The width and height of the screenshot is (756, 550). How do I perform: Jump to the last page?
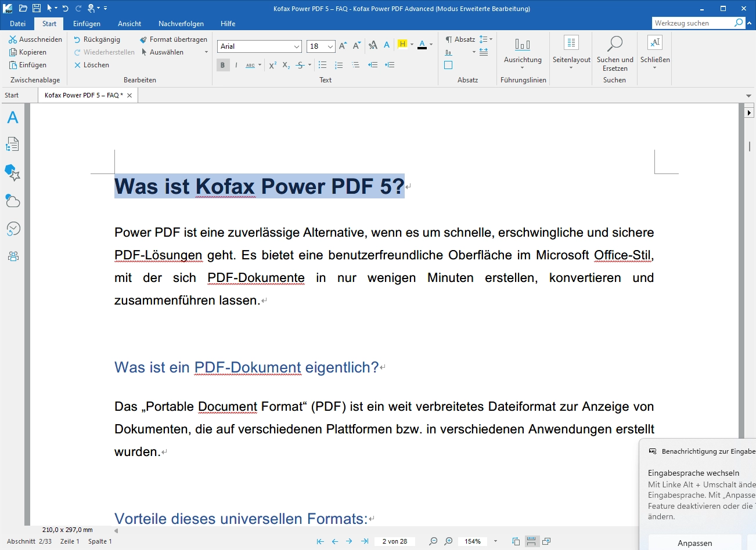tap(365, 541)
